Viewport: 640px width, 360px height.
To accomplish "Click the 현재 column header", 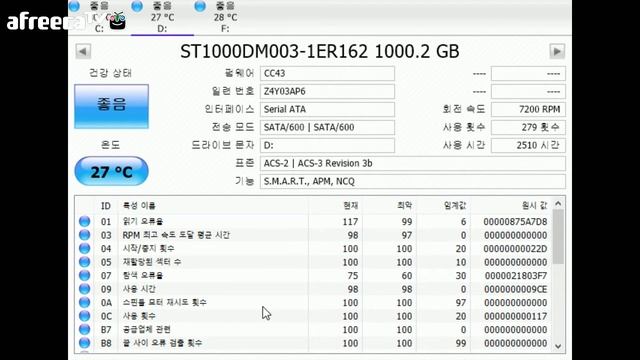I will 336,206.
